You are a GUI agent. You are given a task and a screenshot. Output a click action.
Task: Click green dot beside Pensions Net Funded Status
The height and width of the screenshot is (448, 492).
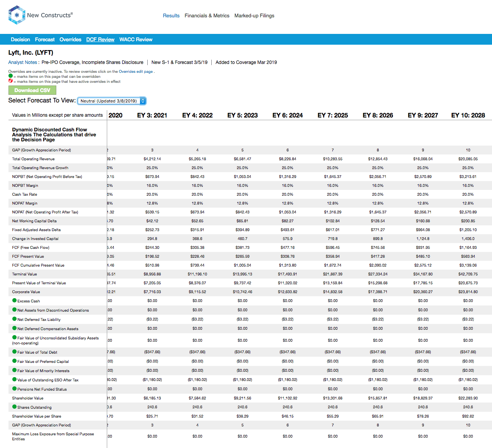pos(15,389)
